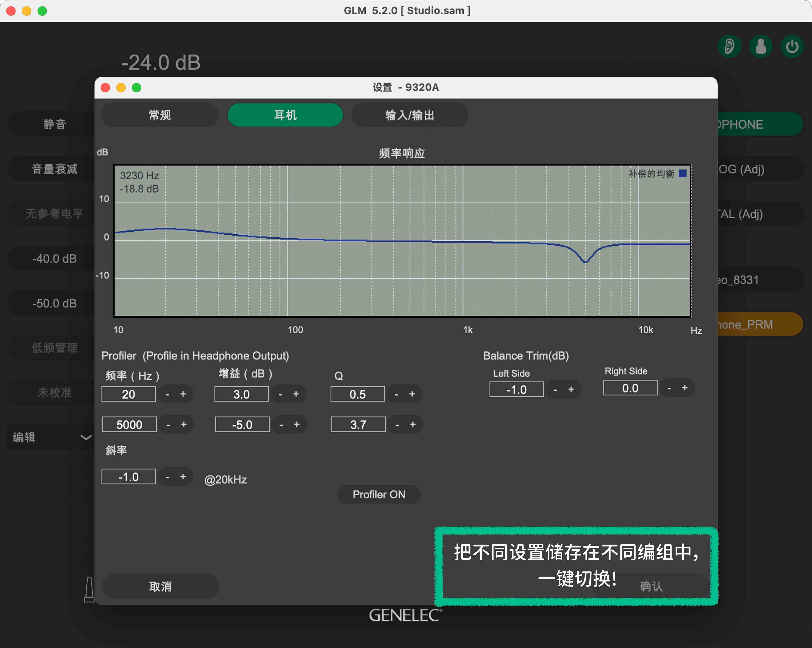This screenshot has width=812, height=648.
Task: Click the -5.0 dB gain field
Action: click(242, 425)
